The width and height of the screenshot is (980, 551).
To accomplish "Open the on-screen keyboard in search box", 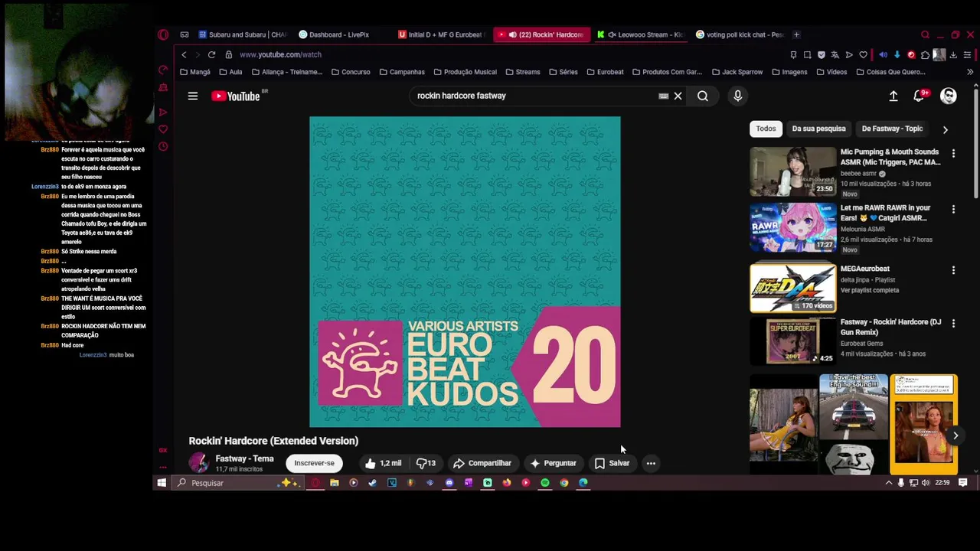I will [x=663, y=96].
